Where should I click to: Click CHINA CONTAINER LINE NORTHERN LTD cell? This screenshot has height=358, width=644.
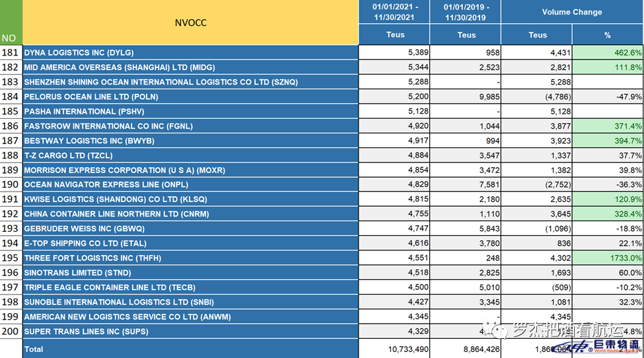(191, 214)
